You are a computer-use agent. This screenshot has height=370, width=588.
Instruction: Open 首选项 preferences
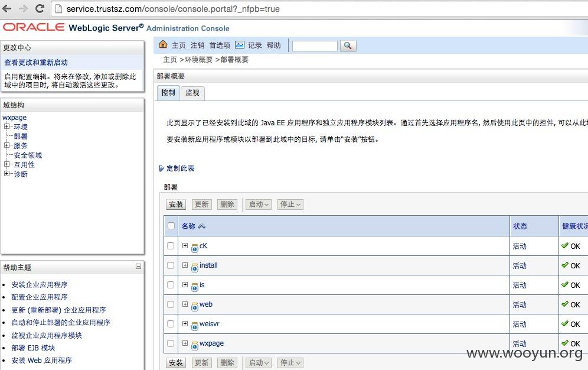click(x=220, y=46)
